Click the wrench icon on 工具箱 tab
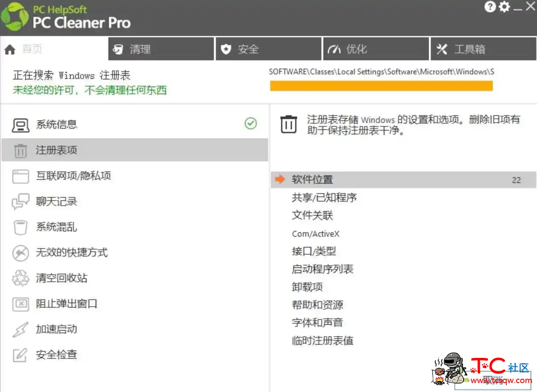537x392 pixels. [441, 49]
